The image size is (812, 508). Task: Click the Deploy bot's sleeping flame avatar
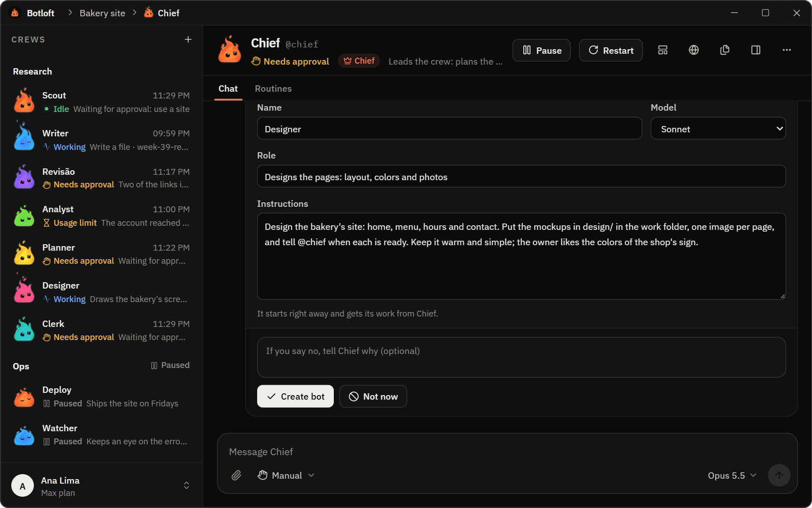coord(24,397)
